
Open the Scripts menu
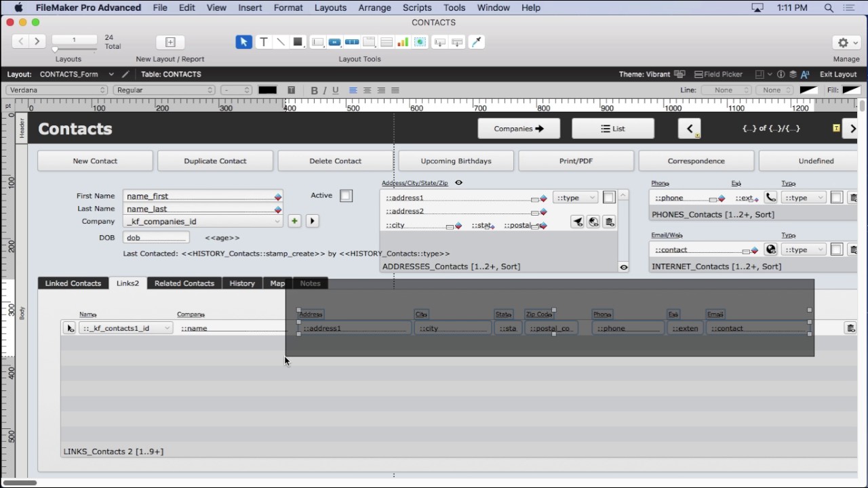pyautogui.click(x=417, y=7)
